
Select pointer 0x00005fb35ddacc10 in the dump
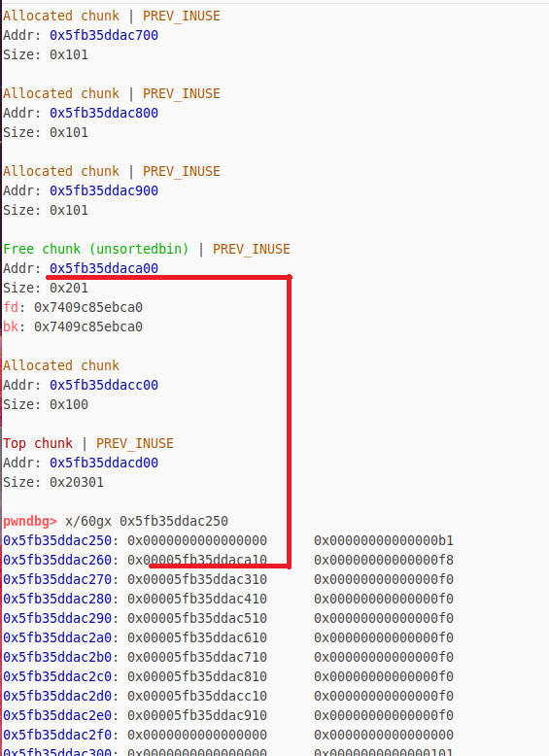[197, 696]
